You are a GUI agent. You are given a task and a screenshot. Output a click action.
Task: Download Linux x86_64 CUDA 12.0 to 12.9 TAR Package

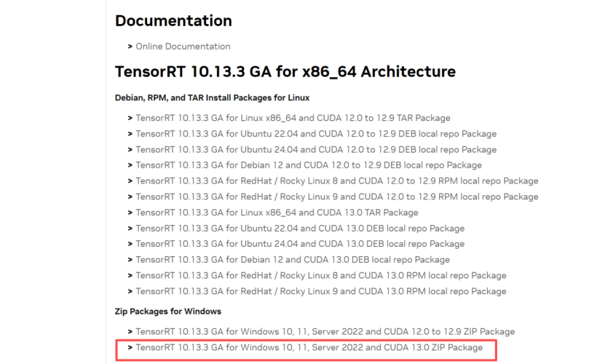click(293, 118)
